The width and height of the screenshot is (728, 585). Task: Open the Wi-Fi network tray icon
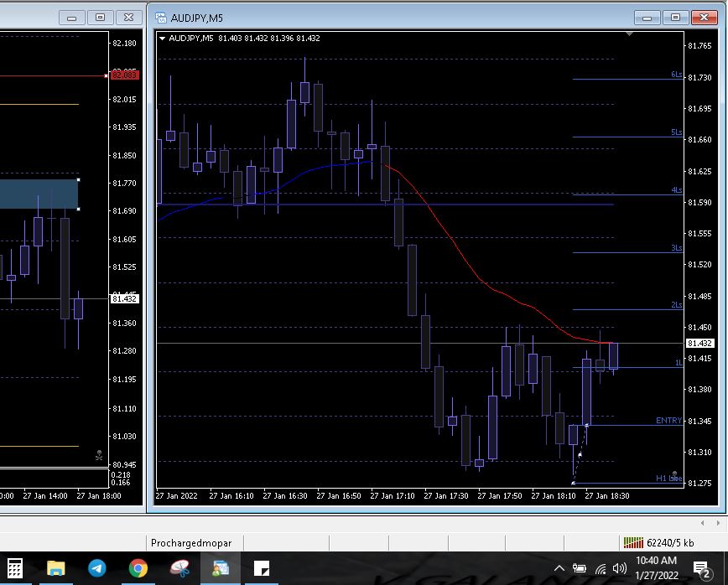(601, 569)
